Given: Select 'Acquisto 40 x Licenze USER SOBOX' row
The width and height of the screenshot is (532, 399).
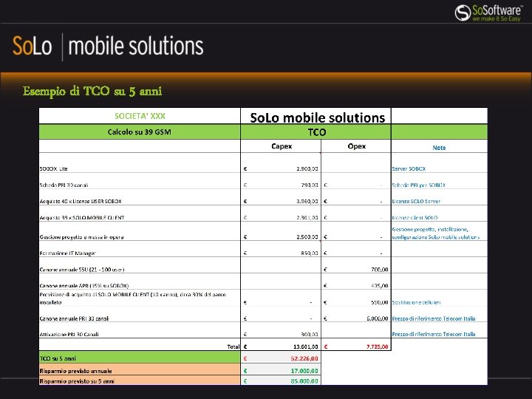Looking at the screenshot, I should pyautogui.click(x=81, y=201).
